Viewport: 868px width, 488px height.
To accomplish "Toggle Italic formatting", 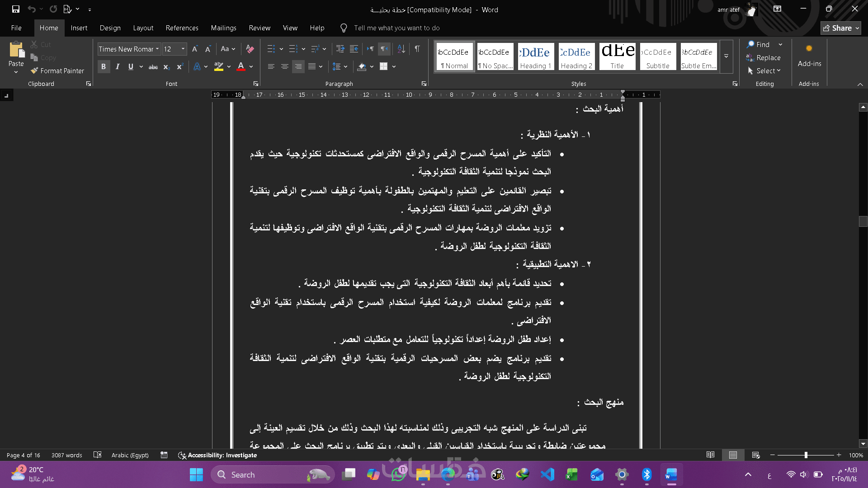I will (118, 66).
